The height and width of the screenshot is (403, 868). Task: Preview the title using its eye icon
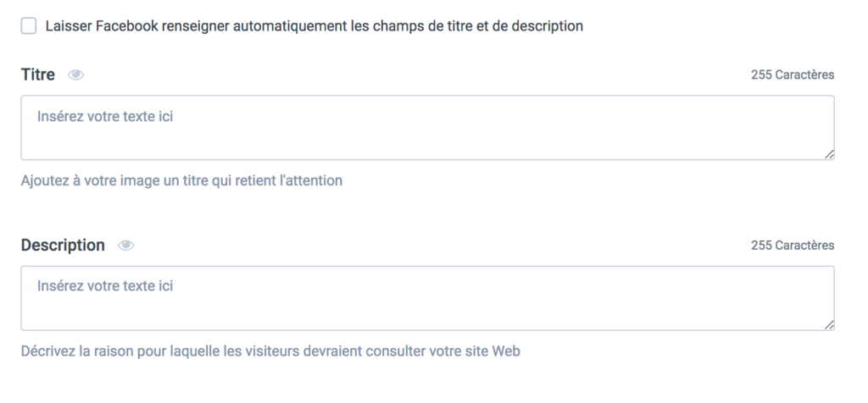pyautogui.click(x=75, y=75)
